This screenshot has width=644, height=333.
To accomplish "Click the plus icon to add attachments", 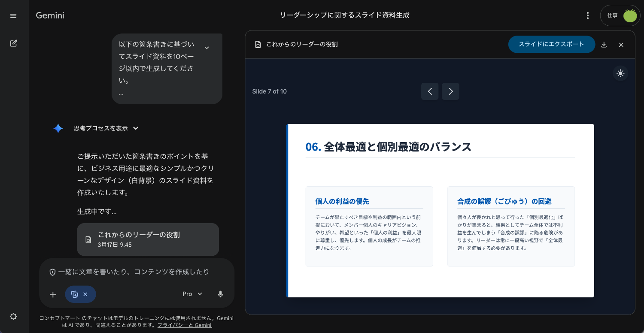I will click(53, 294).
